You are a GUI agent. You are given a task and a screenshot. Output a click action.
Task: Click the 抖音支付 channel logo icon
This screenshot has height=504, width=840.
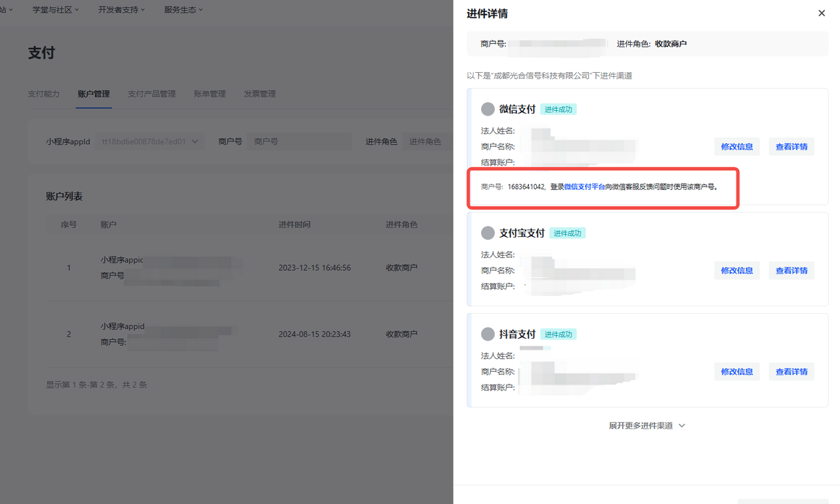click(x=488, y=334)
